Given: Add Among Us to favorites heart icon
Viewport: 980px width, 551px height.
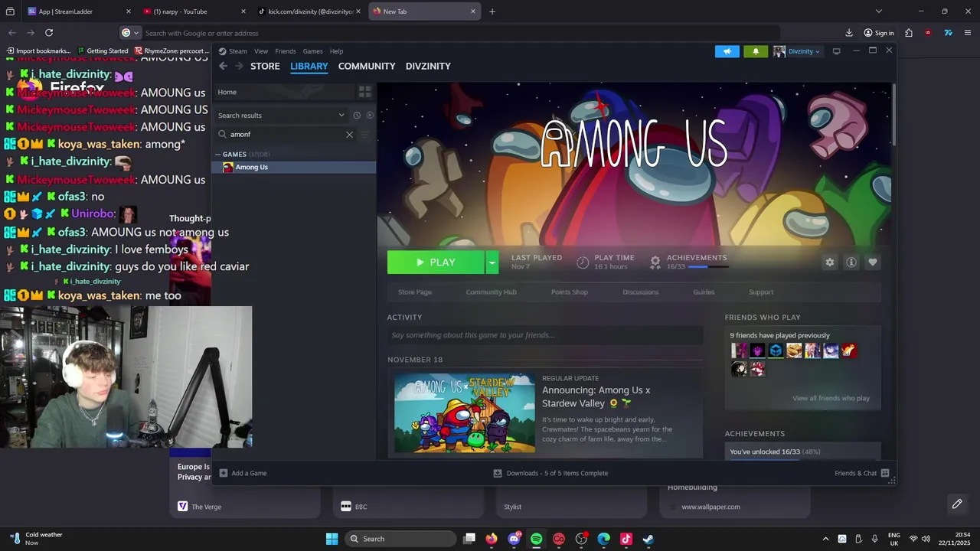Looking at the screenshot, I should (x=872, y=262).
